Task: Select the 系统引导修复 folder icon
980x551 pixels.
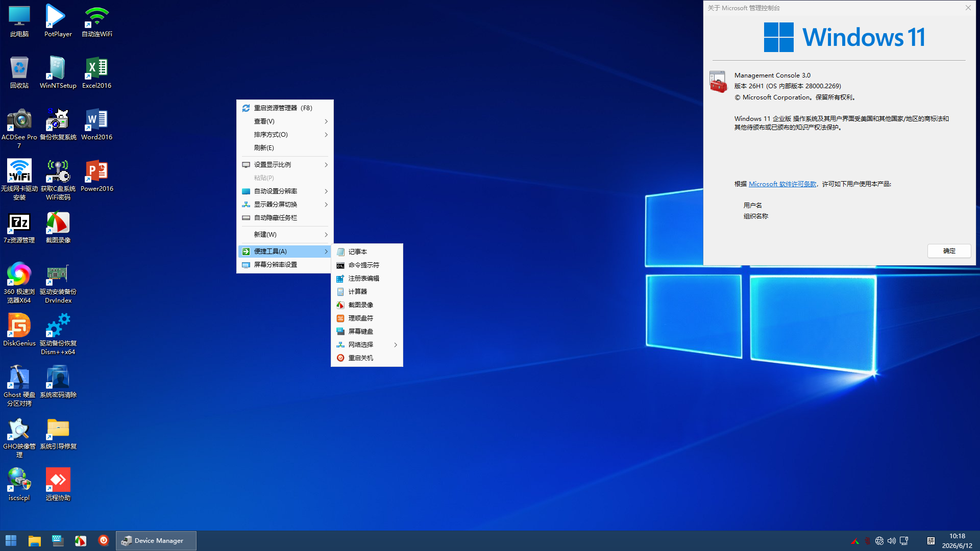Action: point(58,433)
